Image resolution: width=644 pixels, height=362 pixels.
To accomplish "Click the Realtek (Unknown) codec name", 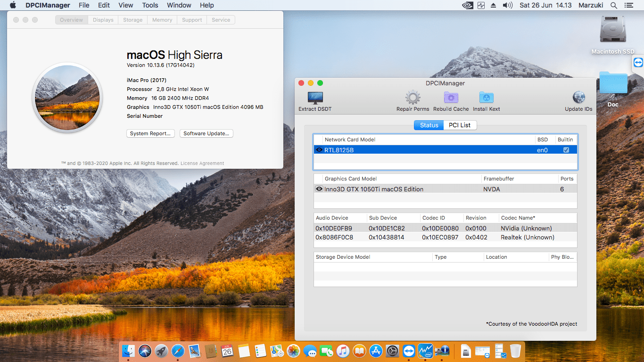I will (527, 237).
